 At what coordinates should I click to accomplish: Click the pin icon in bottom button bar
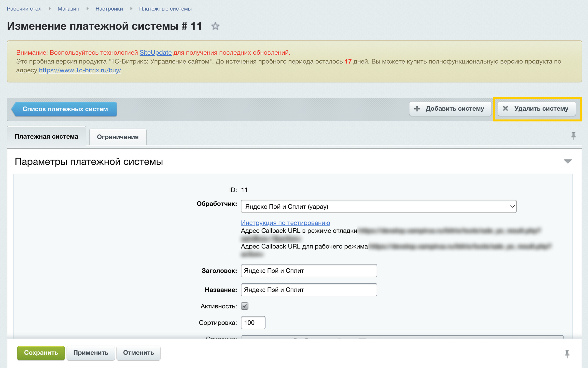click(x=567, y=354)
